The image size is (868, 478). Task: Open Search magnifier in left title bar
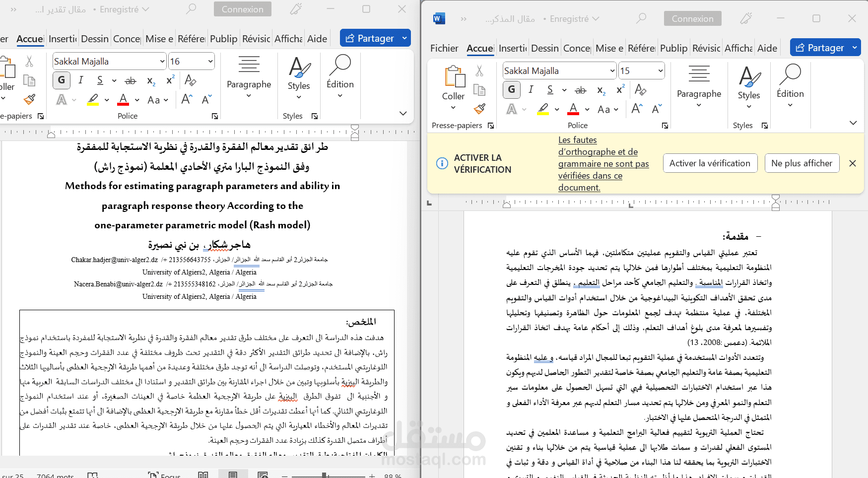(191, 9)
